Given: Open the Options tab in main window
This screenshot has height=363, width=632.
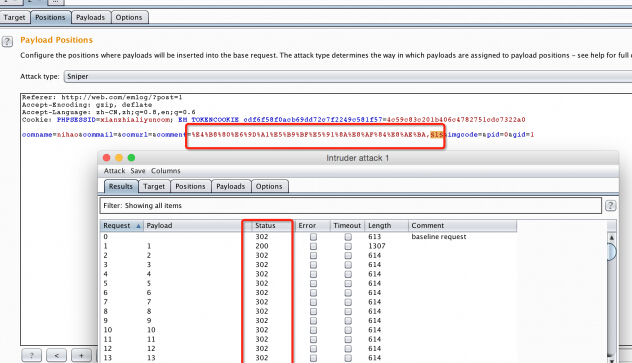Looking at the screenshot, I should [129, 17].
